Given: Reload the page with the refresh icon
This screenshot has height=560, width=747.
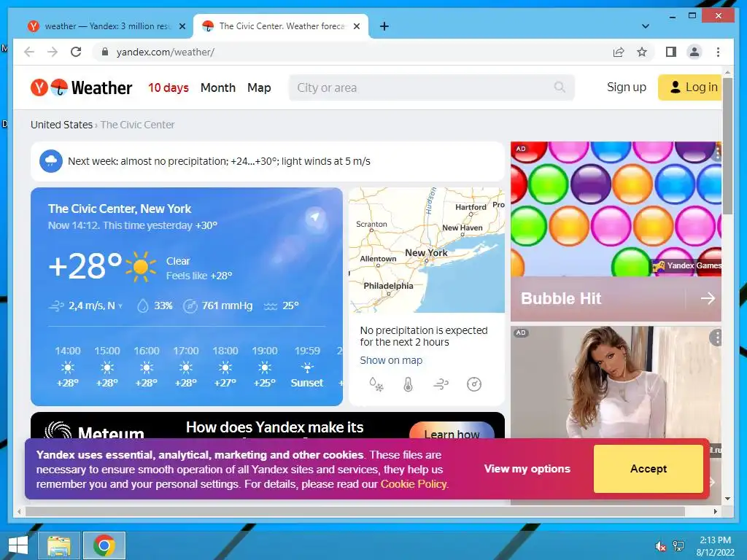Looking at the screenshot, I should pos(76,52).
